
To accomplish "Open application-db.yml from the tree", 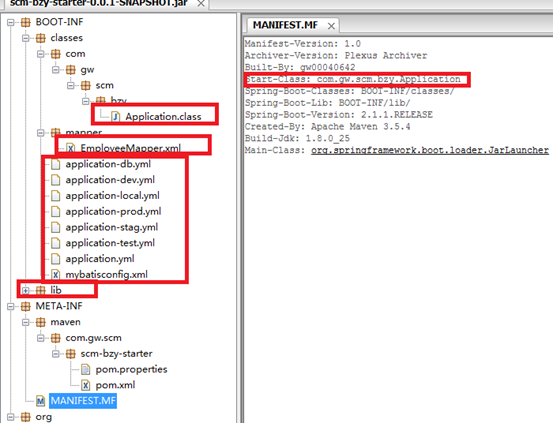I will point(108,164).
